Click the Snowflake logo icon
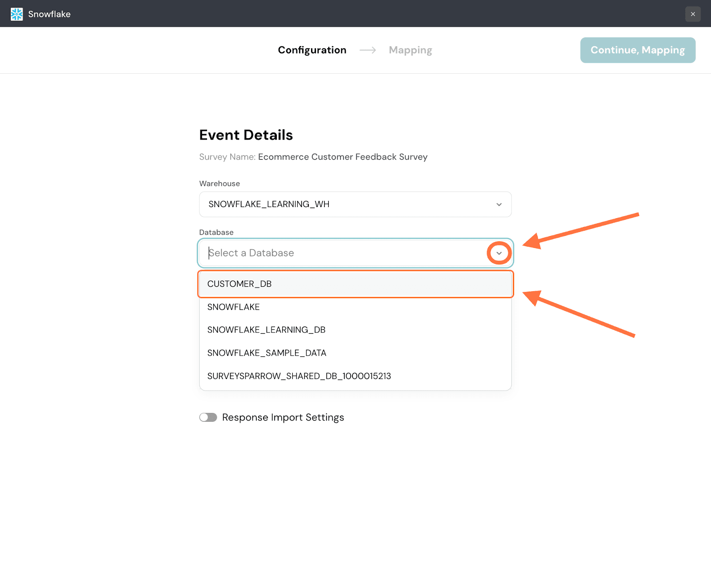711x588 pixels. (x=16, y=14)
